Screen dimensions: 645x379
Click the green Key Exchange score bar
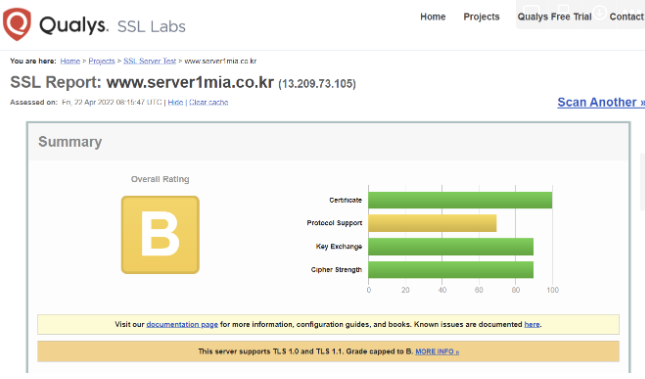[x=451, y=246]
